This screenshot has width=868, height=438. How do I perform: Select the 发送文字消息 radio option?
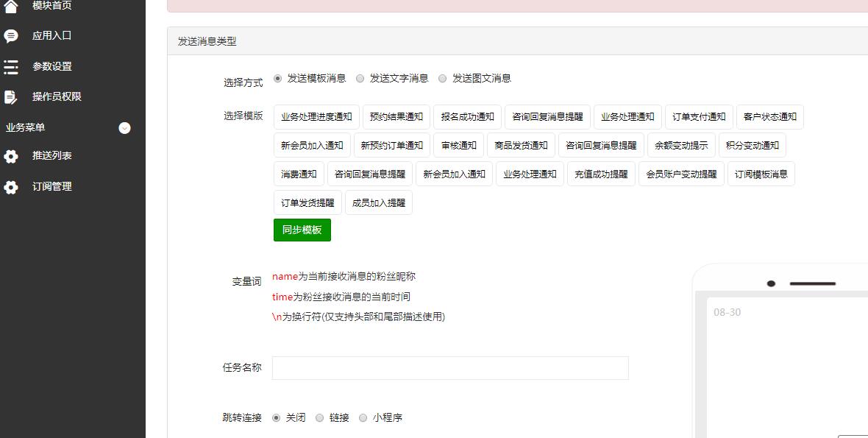pos(360,79)
